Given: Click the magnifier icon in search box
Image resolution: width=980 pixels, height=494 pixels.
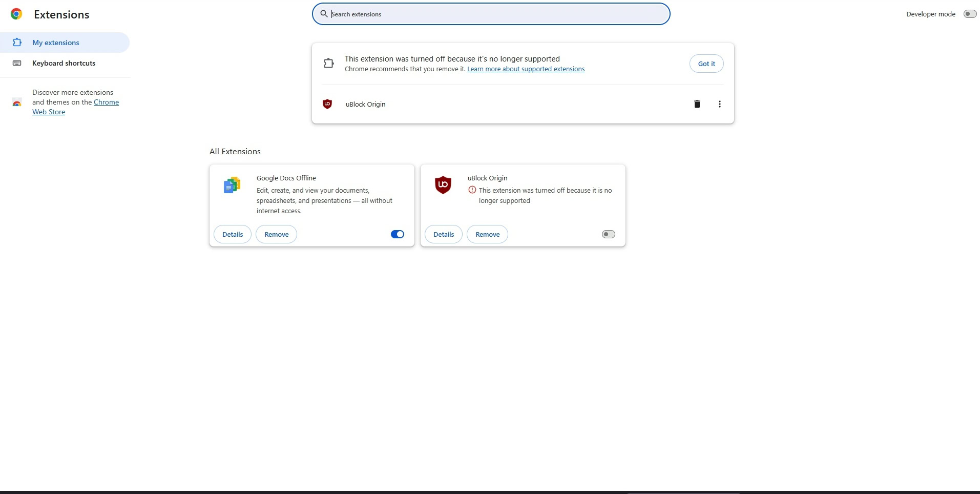Looking at the screenshot, I should 324,14.
